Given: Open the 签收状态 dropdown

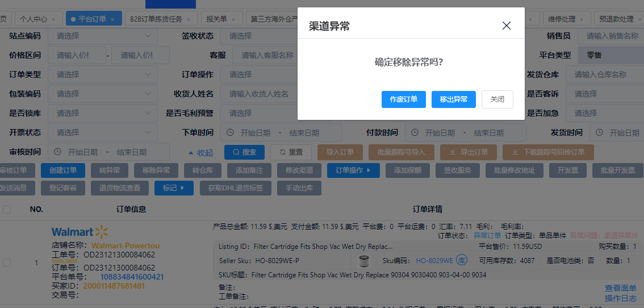Looking at the screenshot, I should point(259,36).
